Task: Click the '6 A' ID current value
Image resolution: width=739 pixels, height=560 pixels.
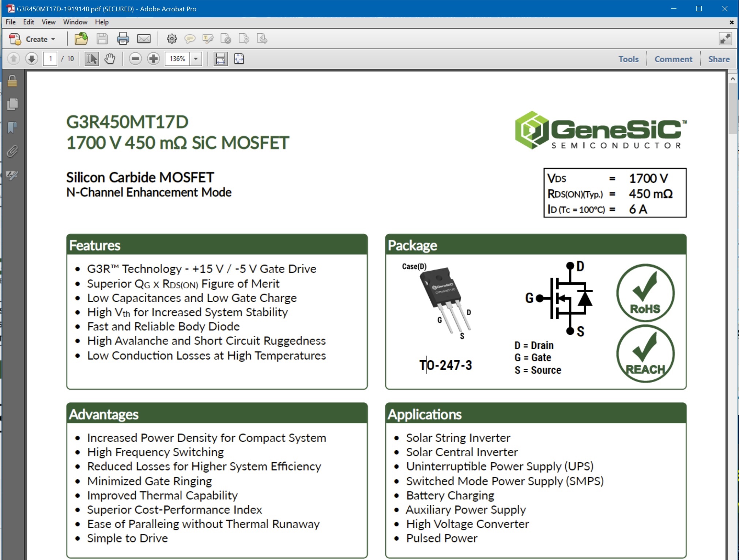Action: click(638, 209)
